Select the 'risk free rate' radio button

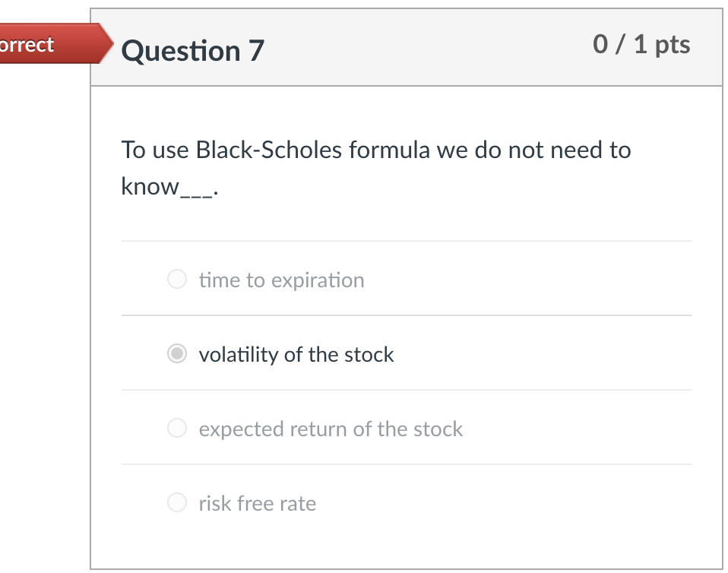(x=176, y=502)
